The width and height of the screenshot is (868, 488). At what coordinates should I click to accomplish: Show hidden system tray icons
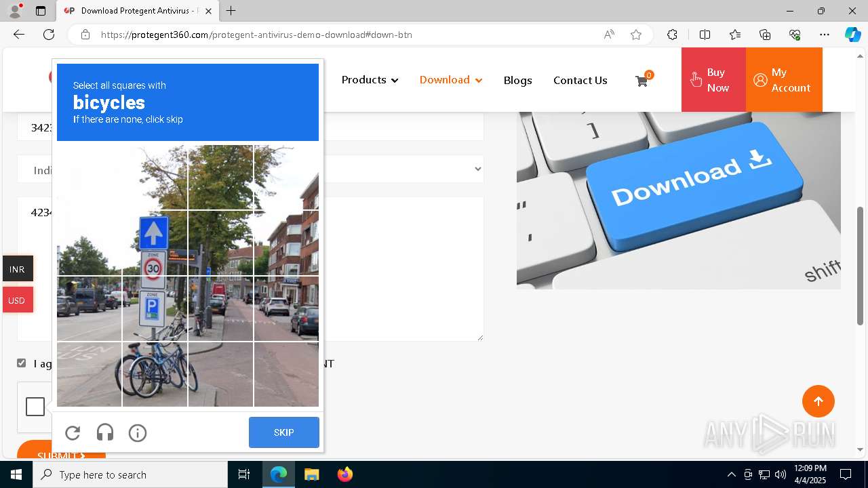[731, 474]
